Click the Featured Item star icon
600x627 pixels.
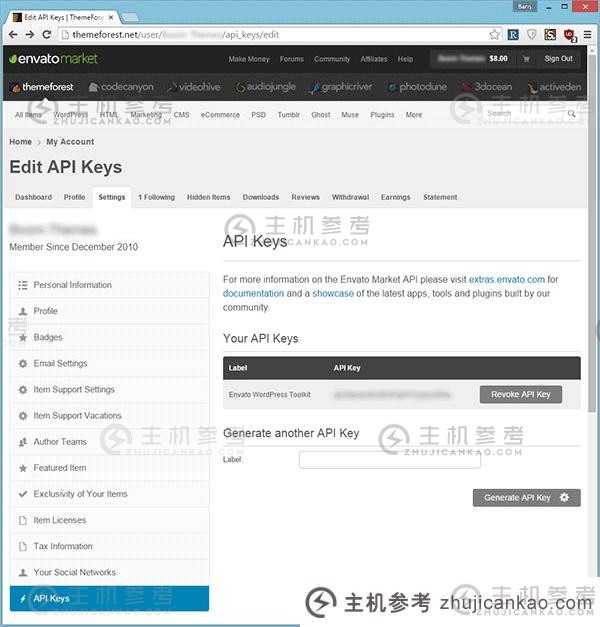click(23, 468)
